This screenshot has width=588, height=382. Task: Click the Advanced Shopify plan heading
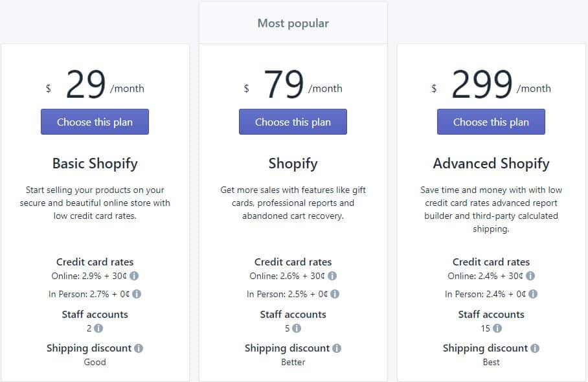pyautogui.click(x=491, y=164)
